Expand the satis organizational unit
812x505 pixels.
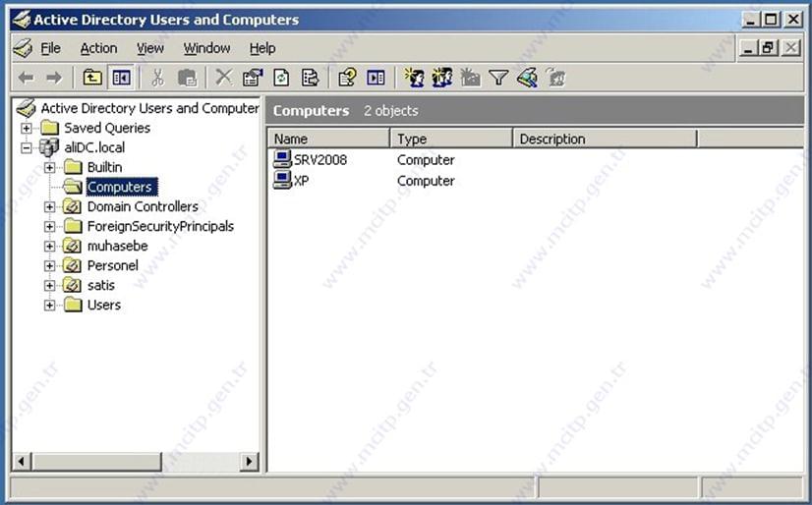[49, 286]
